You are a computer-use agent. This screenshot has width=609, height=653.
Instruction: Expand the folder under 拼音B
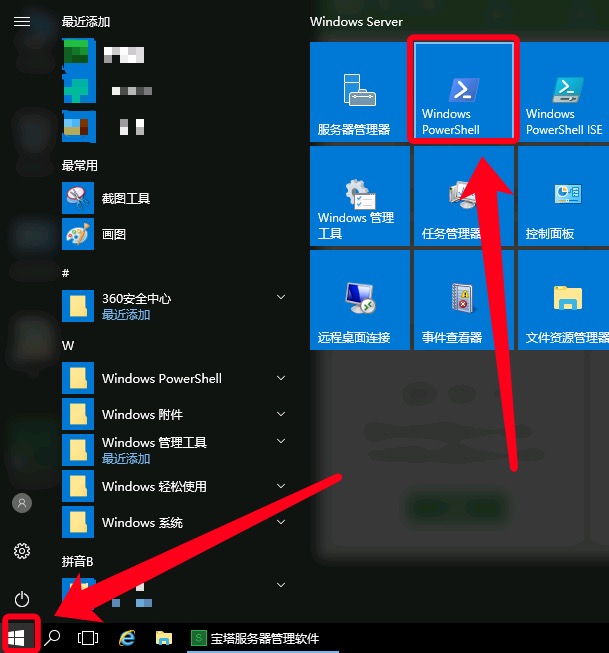click(x=281, y=585)
